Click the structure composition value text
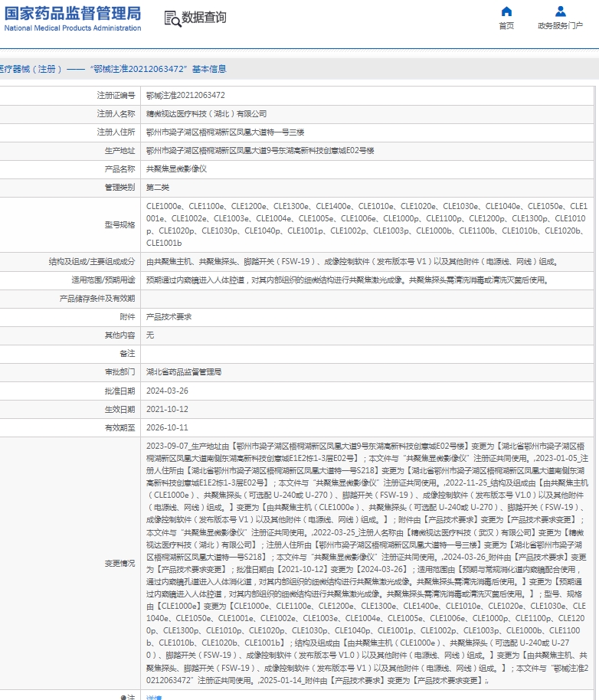The width and height of the screenshot is (599, 700). [352, 262]
